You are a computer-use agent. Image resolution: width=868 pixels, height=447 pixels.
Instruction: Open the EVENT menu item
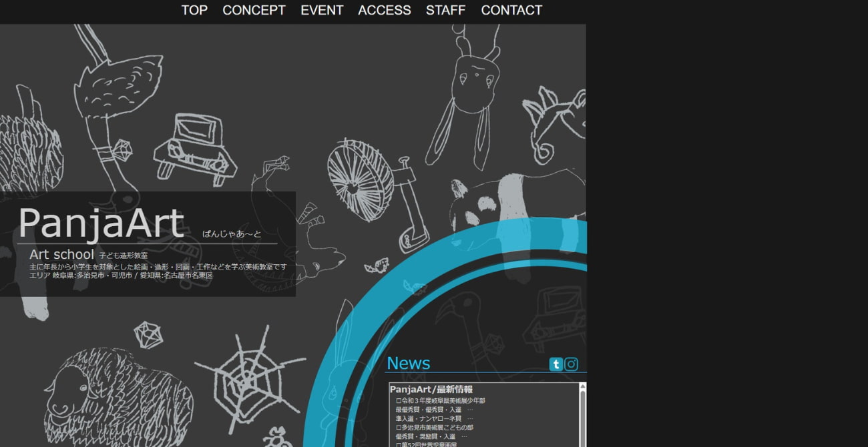pyautogui.click(x=322, y=10)
